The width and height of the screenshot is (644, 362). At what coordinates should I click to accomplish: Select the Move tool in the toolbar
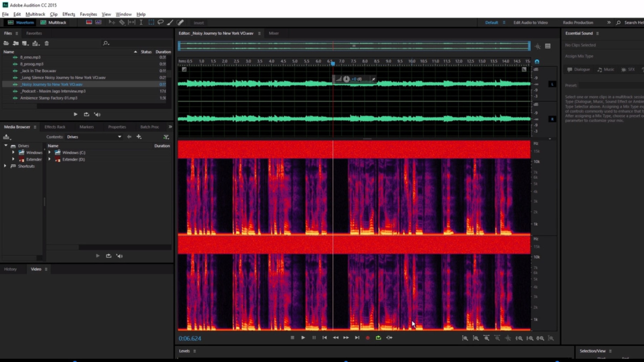(112, 23)
